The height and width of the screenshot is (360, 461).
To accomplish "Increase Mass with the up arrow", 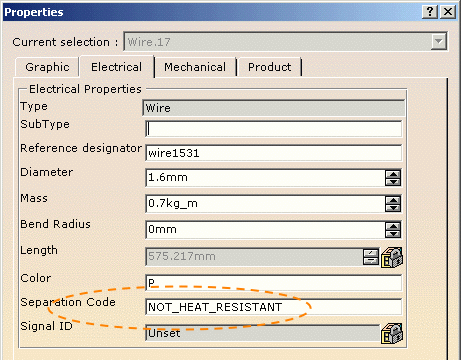I will (x=393, y=200).
